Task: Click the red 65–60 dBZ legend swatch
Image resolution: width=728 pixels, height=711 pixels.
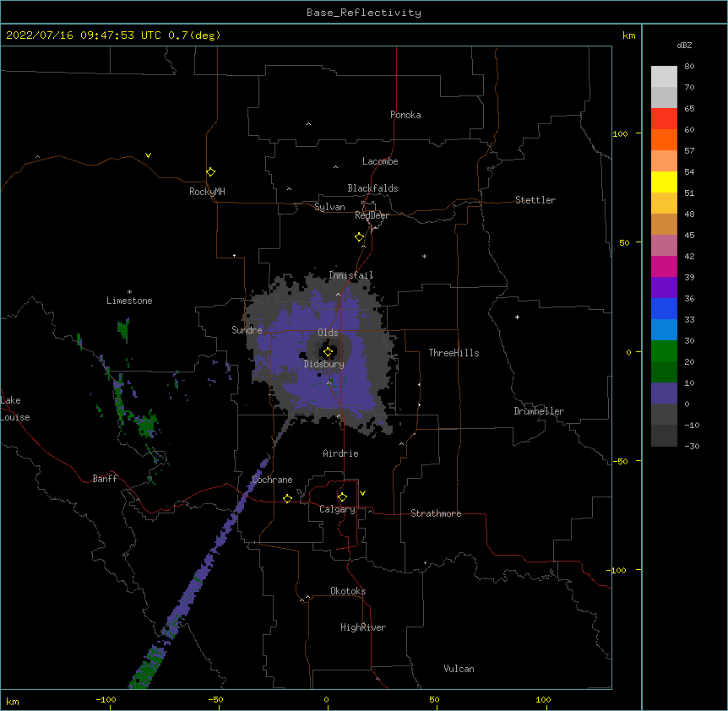Action: [664, 119]
